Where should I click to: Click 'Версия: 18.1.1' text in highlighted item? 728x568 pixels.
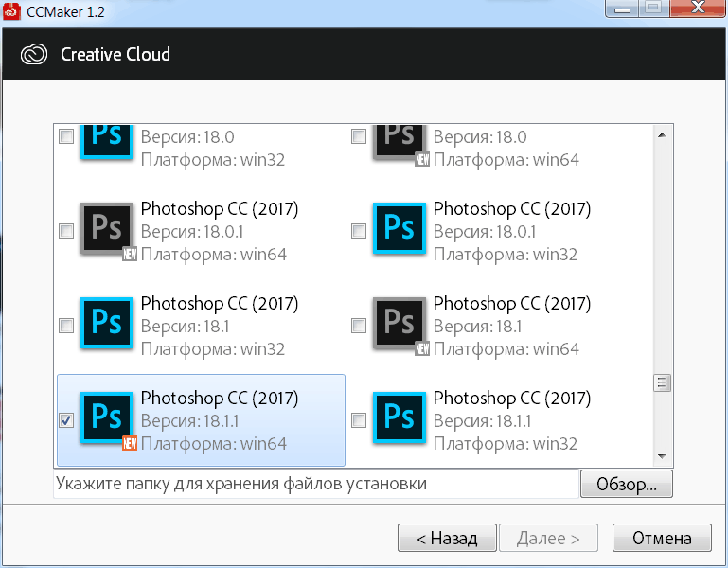point(190,421)
